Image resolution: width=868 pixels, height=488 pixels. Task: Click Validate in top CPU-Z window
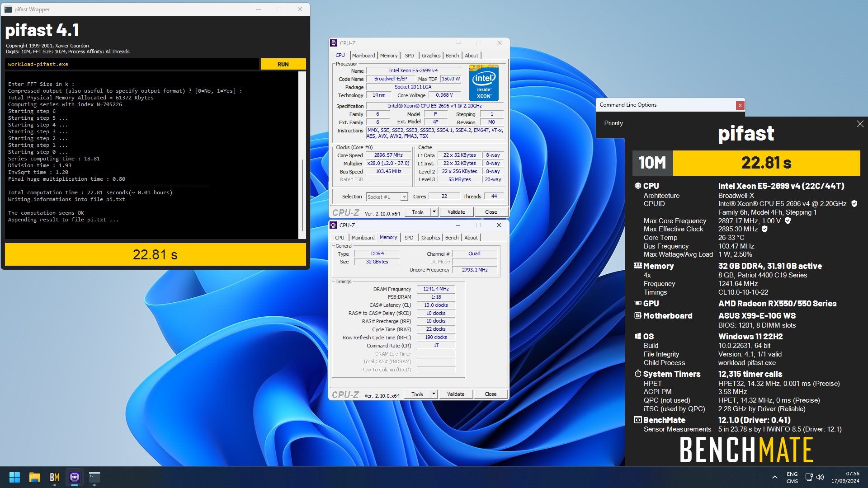coord(456,212)
